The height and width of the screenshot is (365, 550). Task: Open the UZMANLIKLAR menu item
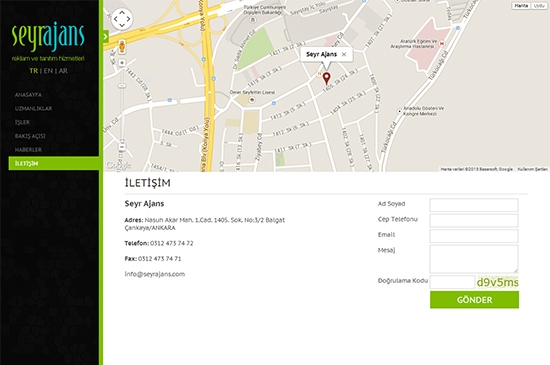click(x=33, y=109)
